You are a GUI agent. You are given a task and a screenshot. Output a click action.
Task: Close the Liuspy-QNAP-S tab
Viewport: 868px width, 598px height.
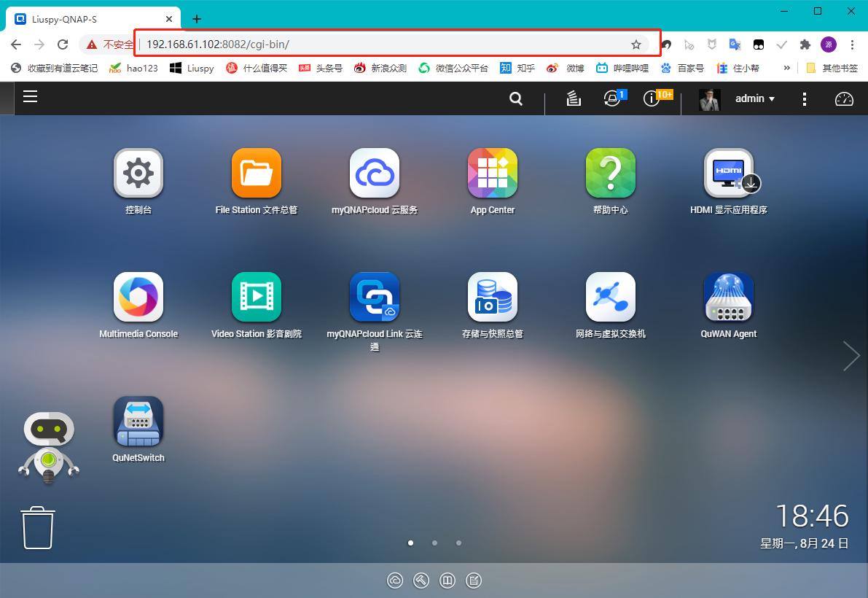point(169,20)
